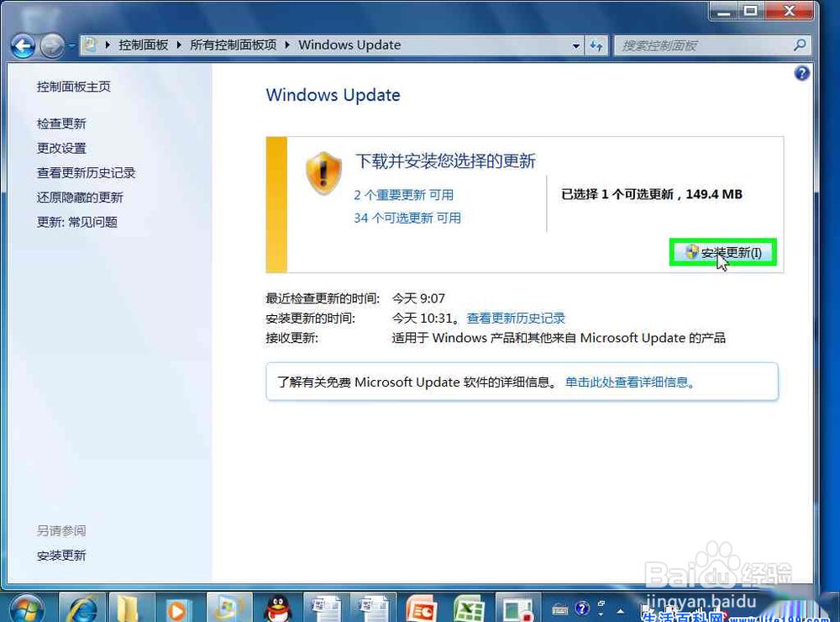Click 安装更新 under 另请参阅
840x622 pixels.
click(61, 556)
